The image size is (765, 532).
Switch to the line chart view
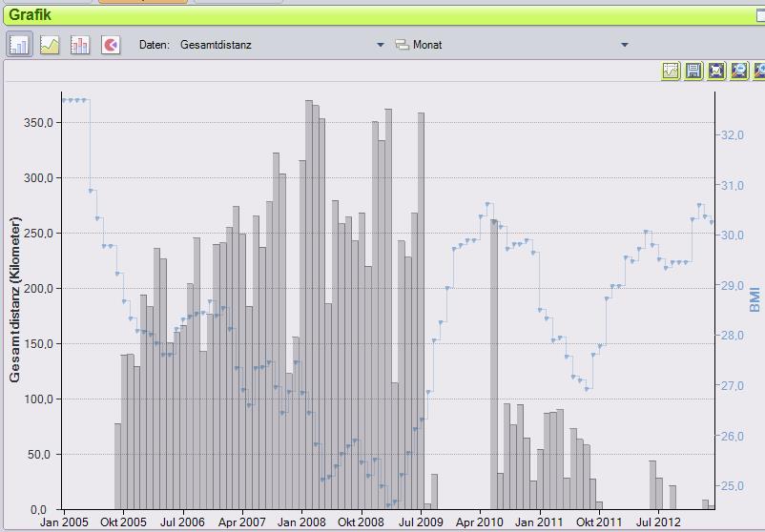[50, 45]
